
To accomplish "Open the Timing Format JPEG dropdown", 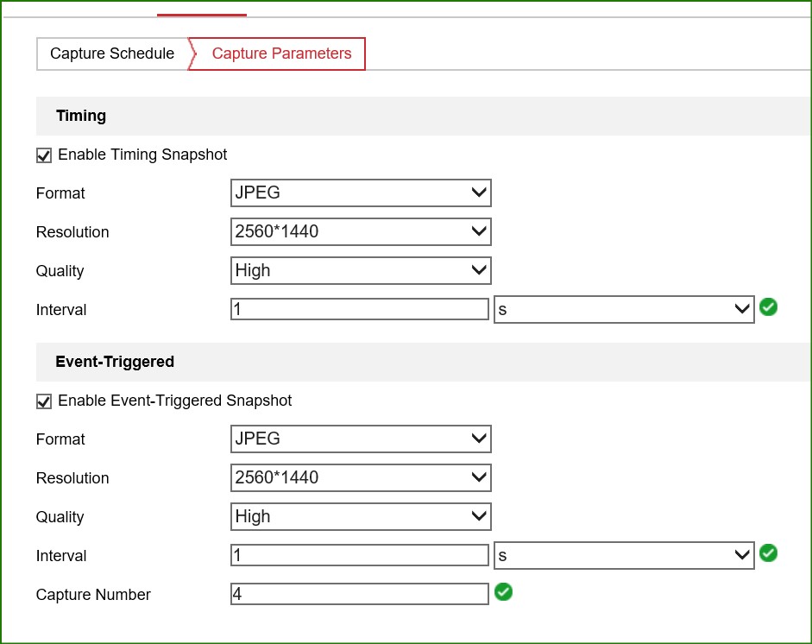I will [x=361, y=193].
